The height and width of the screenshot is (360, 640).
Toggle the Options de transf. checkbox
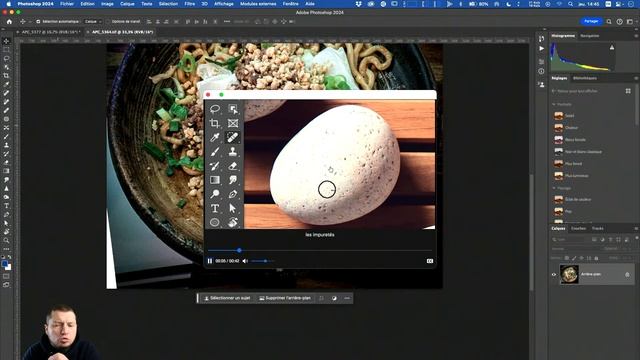point(109,22)
